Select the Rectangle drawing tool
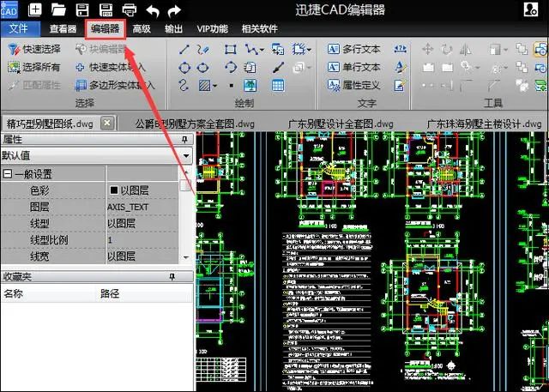 pyautogui.click(x=230, y=50)
